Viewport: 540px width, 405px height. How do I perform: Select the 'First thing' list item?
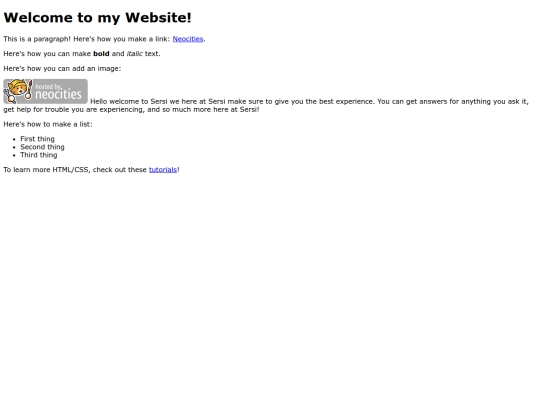pos(37,139)
